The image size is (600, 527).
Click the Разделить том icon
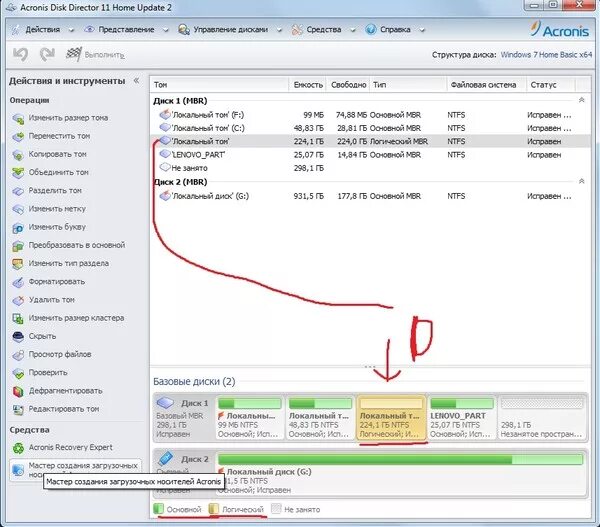click(18, 191)
